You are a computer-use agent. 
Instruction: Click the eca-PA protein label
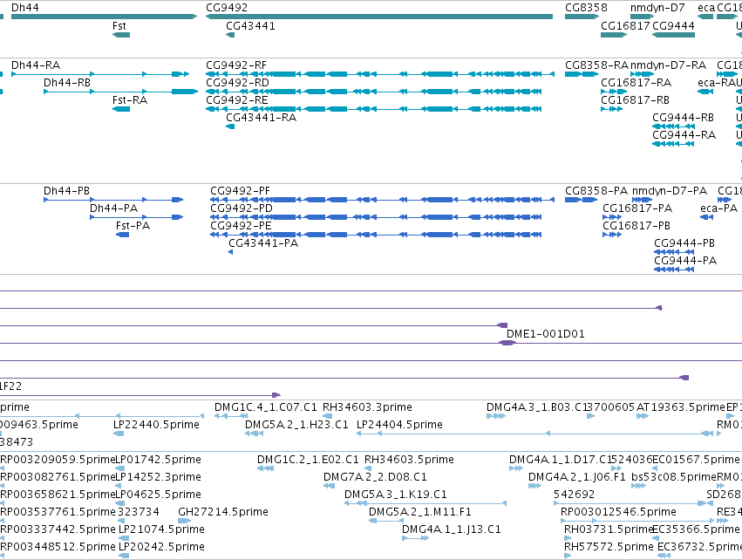tap(718, 208)
